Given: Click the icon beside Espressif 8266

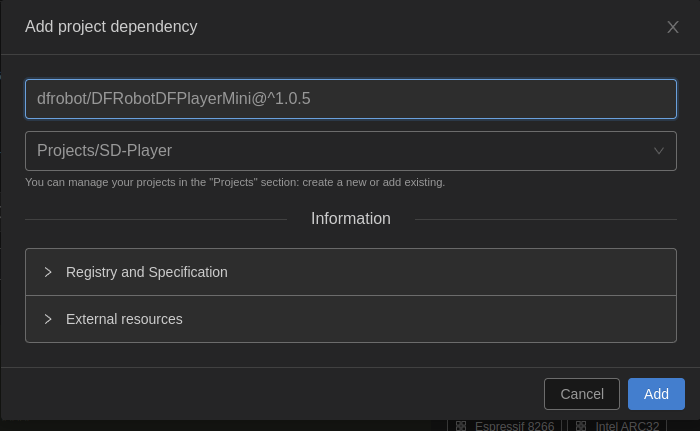Looking at the screenshot, I should click(x=461, y=426).
